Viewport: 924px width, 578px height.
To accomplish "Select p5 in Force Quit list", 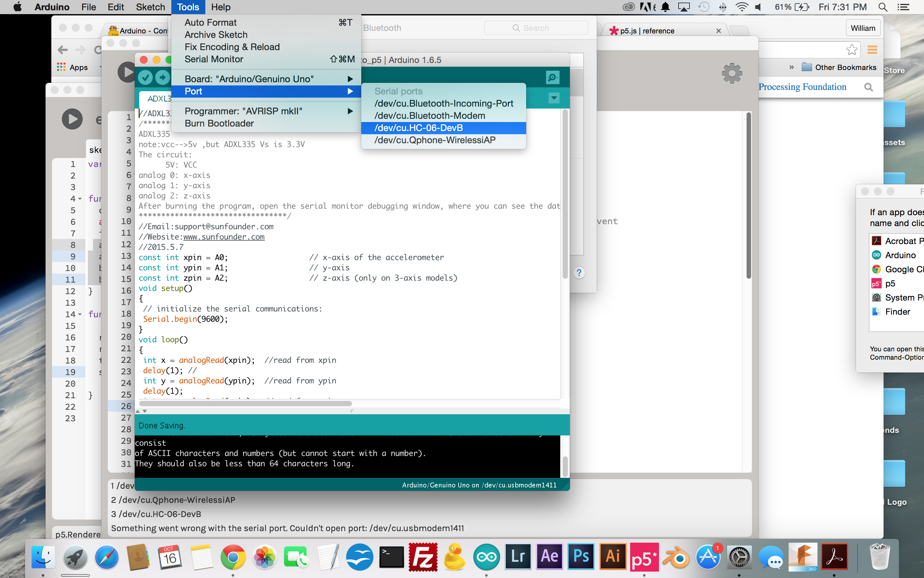I will pyautogui.click(x=897, y=284).
